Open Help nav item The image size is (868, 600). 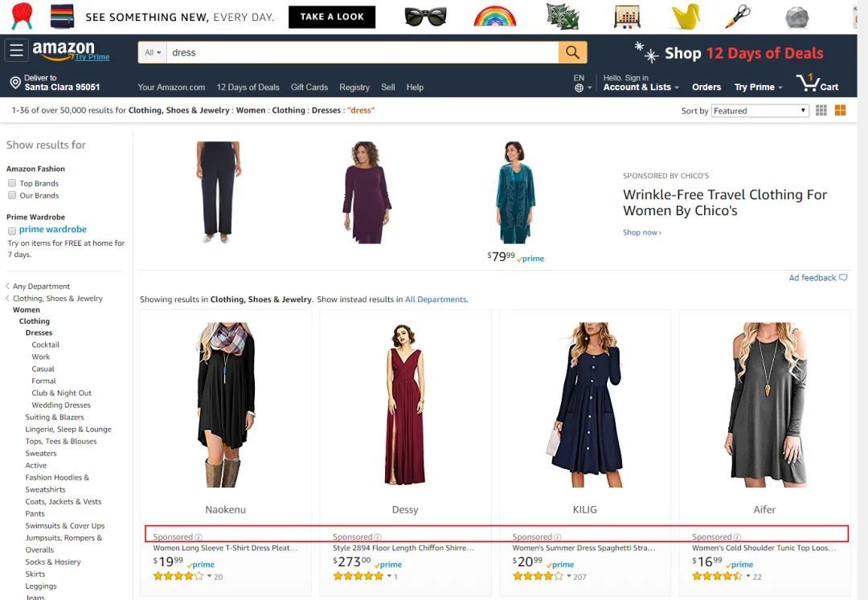tap(415, 88)
